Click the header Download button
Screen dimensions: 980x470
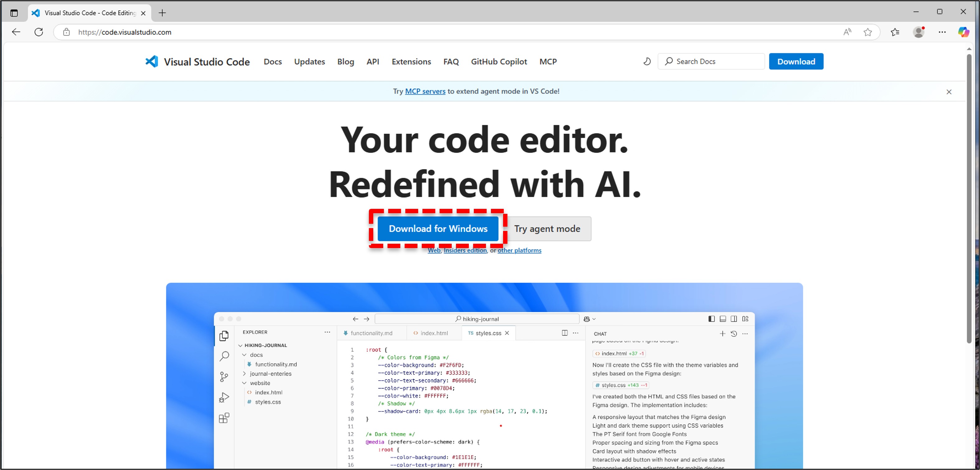click(796, 61)
